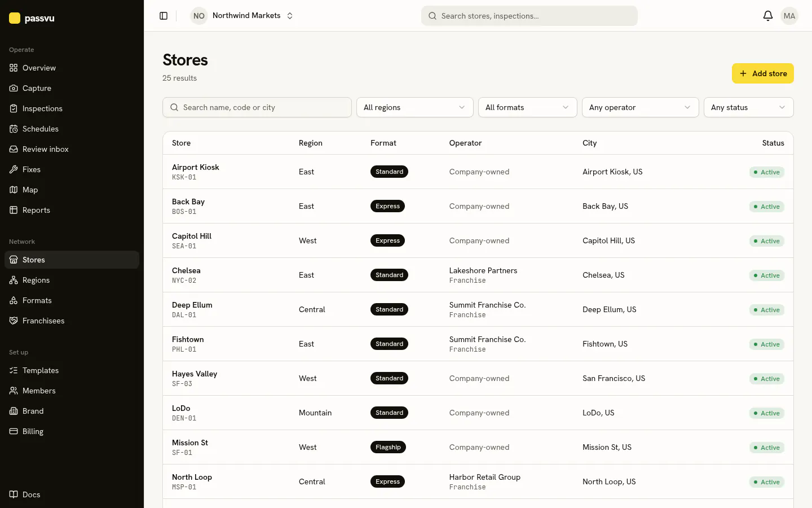Click the Add store button
This screenshot has width=812, height=508.
click(x=763, y=73)
